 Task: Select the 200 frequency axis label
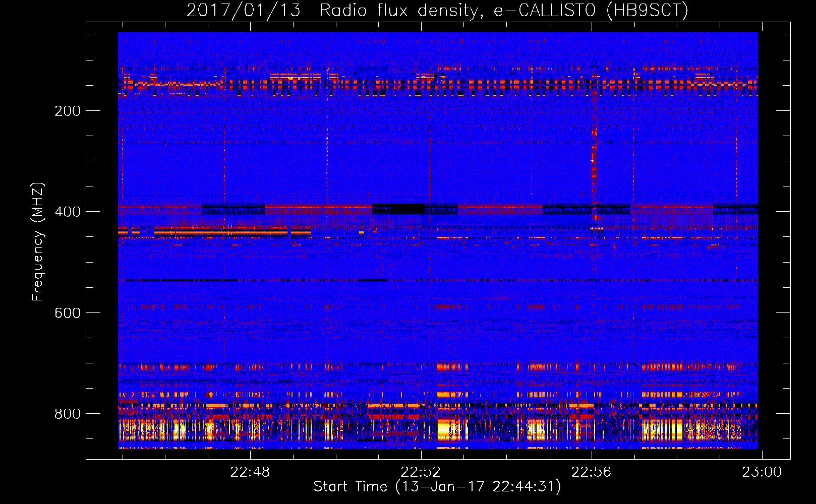pos(68,111)
